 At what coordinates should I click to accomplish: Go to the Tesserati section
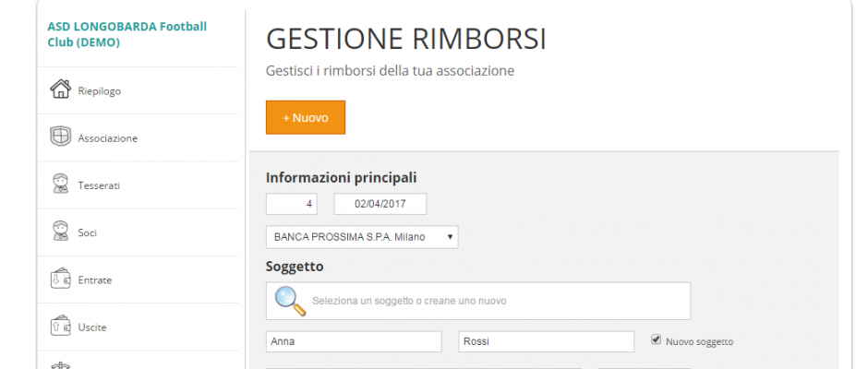[138, 185]
